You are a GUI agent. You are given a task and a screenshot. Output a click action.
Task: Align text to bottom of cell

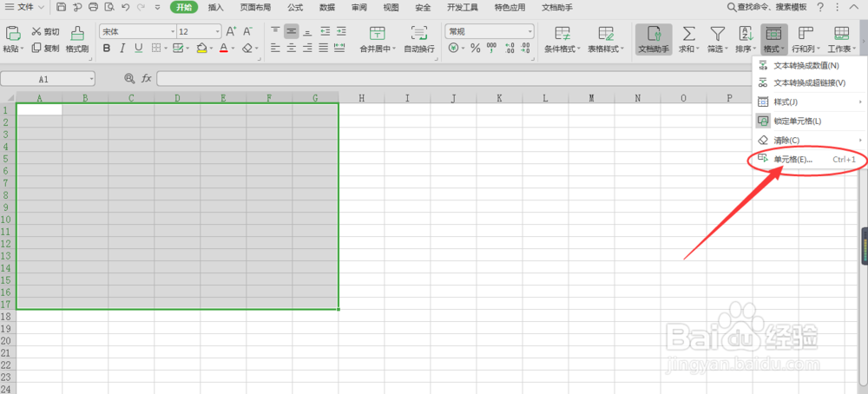click(x=308, y=31)
